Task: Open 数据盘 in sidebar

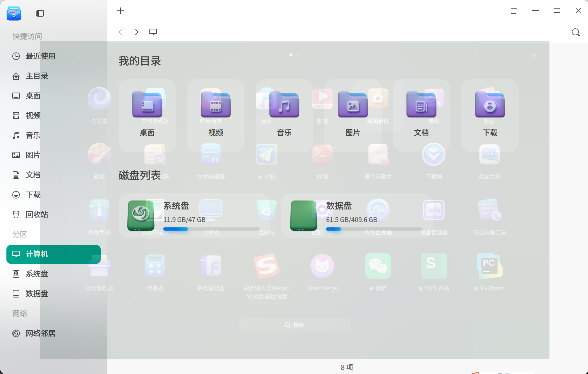Action: (x=54, y=294)
